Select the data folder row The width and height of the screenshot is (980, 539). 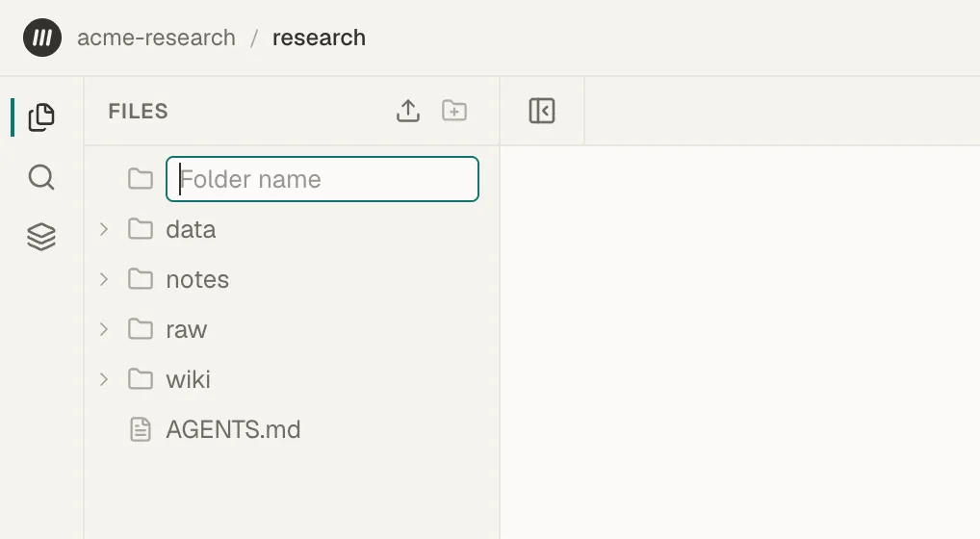292,230
